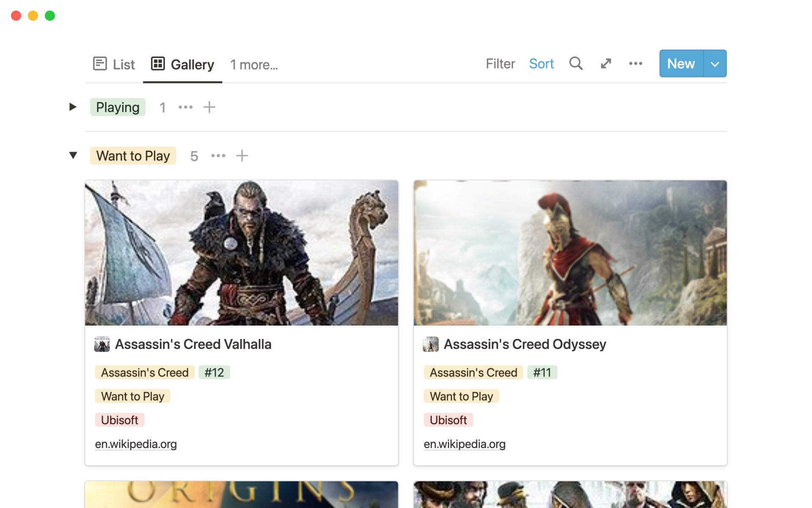The image size is (812, 508).
Task: Open the search magnifier icon
Action: click(x=576, y=63)
